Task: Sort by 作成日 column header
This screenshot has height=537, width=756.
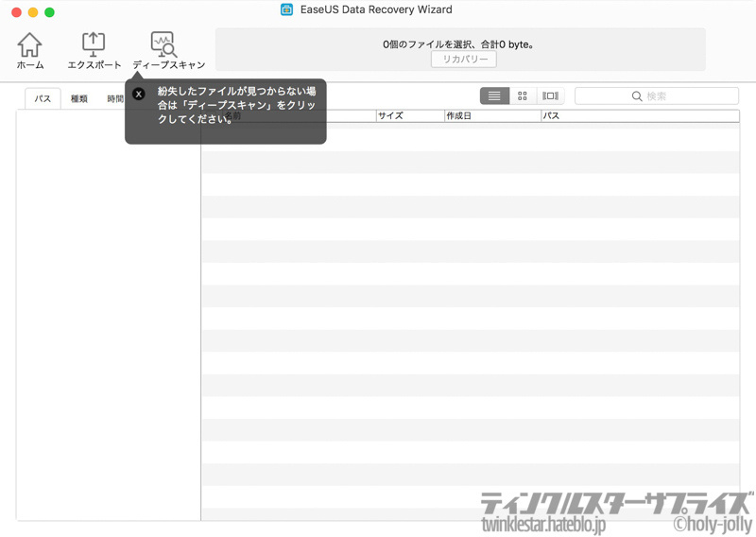Action: point(492,115)
